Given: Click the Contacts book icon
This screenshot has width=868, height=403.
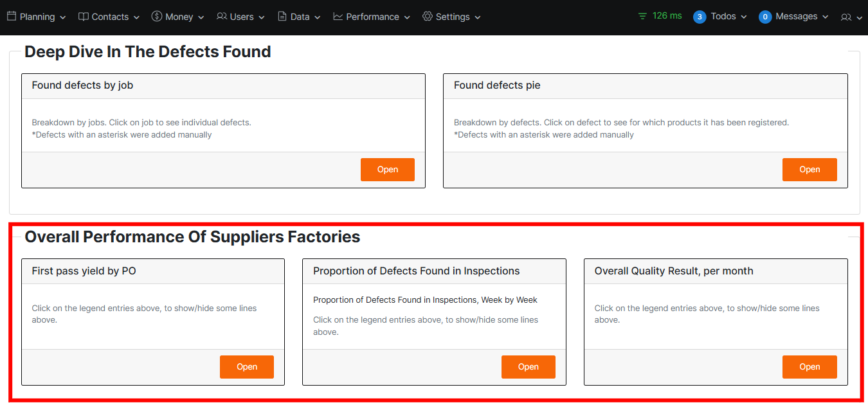Looking at the screenshot, I should [x=84, y=17].
